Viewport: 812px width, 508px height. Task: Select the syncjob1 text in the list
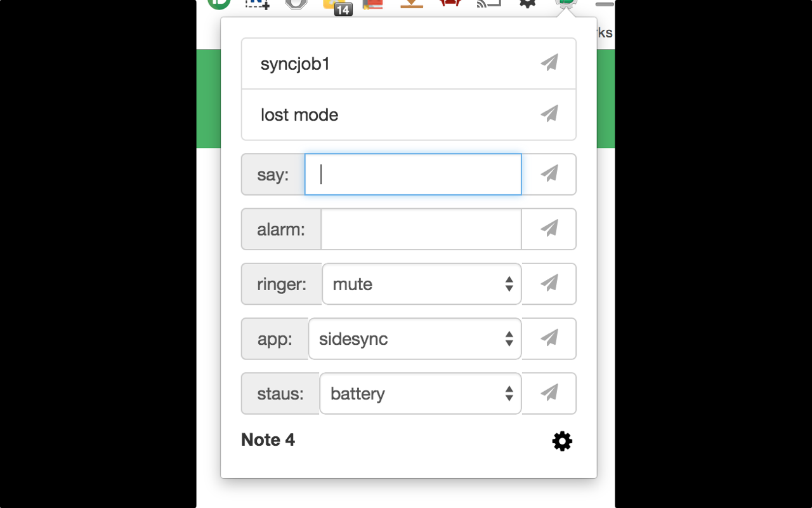click(295, 64)
